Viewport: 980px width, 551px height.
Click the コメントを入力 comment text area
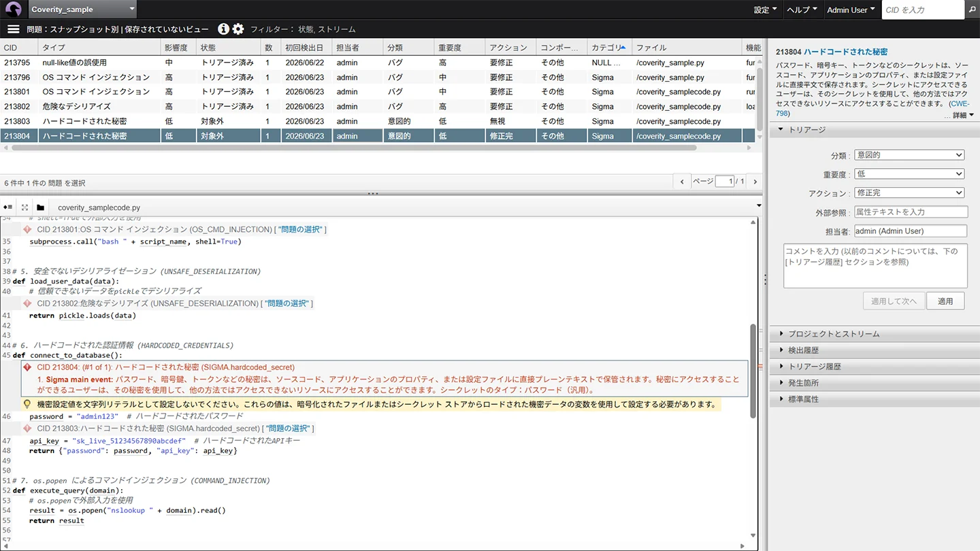tap(875, 266)
